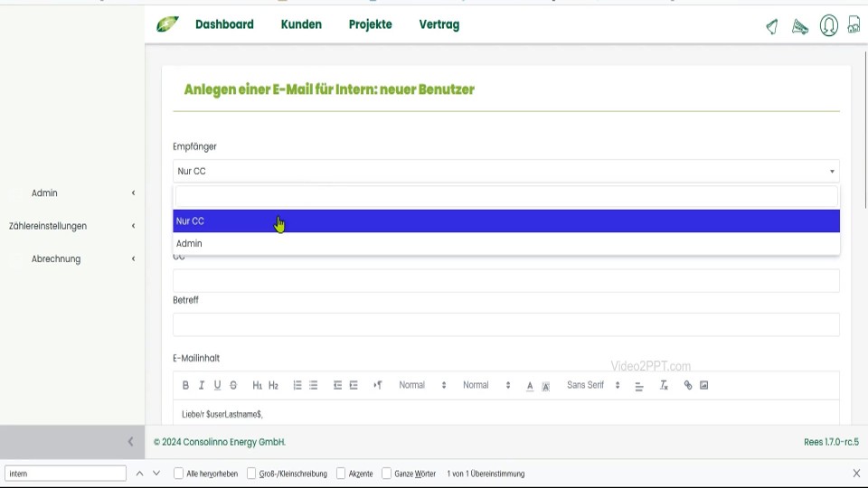This screenshot has width=868, height=488.
Task: Increase indent in the editor
Action: [x=354, y=385]
